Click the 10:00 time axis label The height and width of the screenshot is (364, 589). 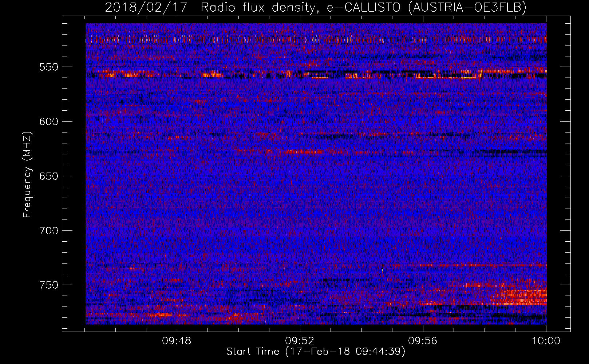[546, 341]
